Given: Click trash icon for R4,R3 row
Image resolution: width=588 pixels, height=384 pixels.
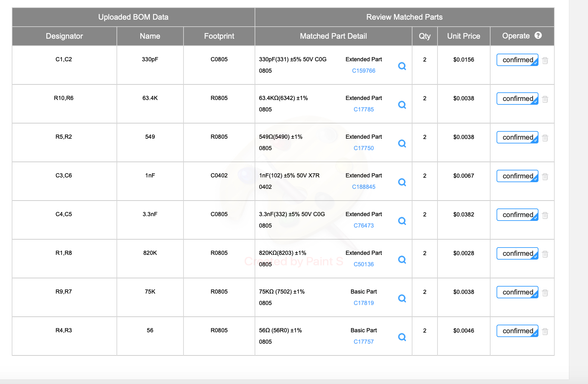Looking at the screenshot, I should click(545, 331).
